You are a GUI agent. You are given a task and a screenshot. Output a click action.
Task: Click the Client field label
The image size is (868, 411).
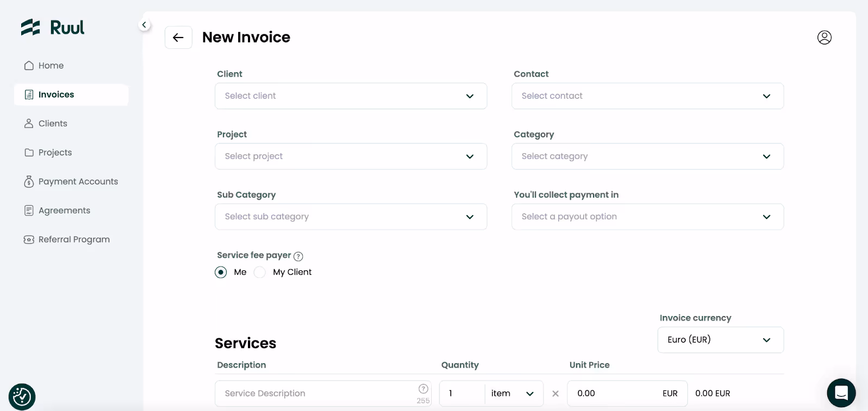tap(229, 74)
